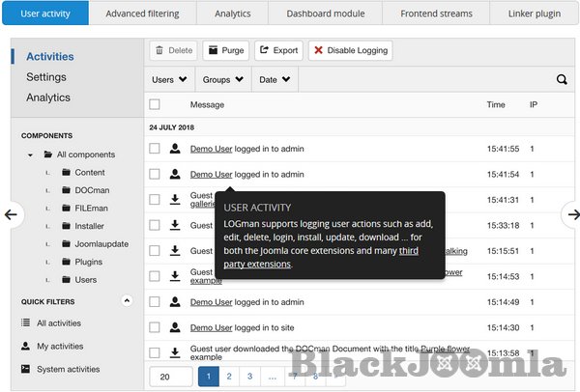The image size is (580, 392).
Task: Click the System activities terminal icon
Action: click(x=25, y=369)
